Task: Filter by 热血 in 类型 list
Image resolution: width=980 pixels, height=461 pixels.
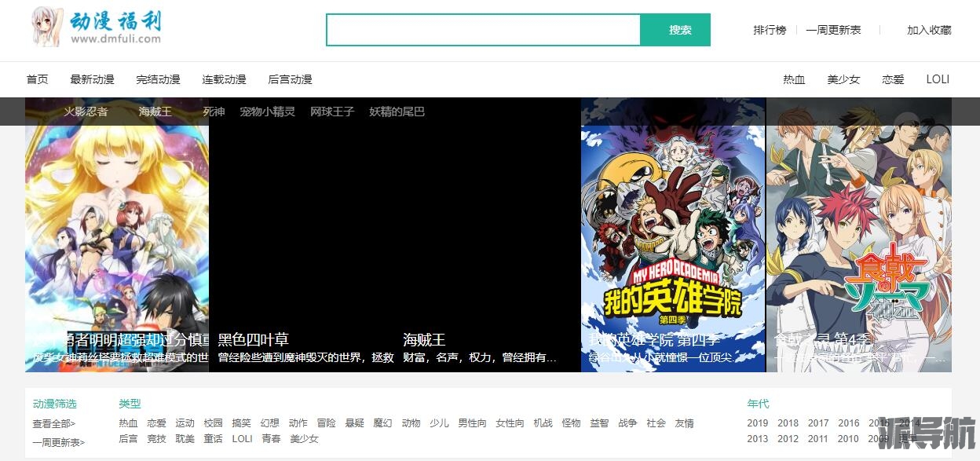Action: pos(128,423)
